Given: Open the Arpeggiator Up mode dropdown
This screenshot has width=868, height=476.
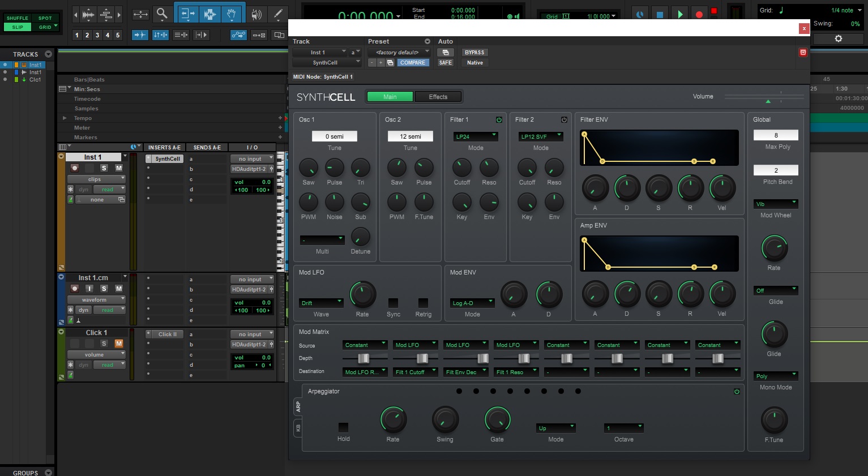Looking at the screenshot, I should point(556,428).
